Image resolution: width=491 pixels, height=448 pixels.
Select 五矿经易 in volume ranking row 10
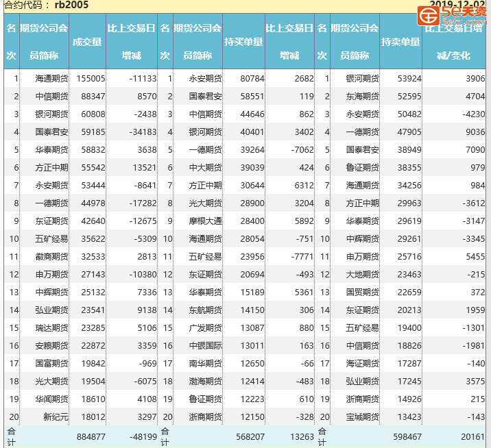coord(51,239)
